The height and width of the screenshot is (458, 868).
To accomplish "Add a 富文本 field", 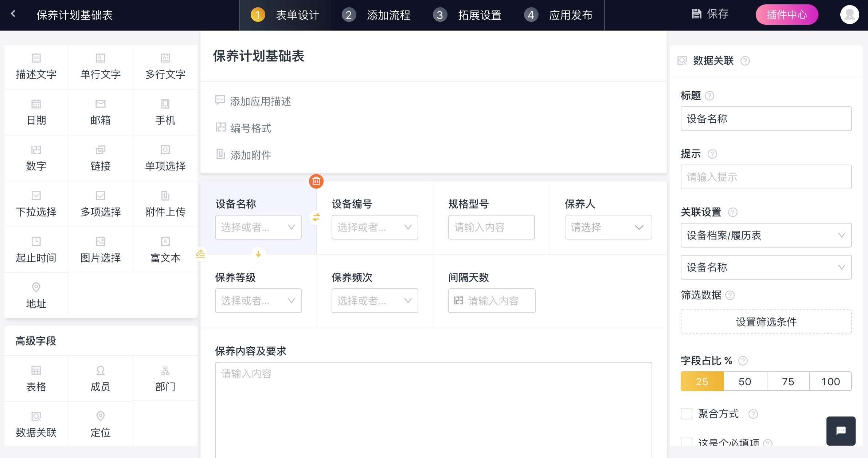I will pos(165,250).
